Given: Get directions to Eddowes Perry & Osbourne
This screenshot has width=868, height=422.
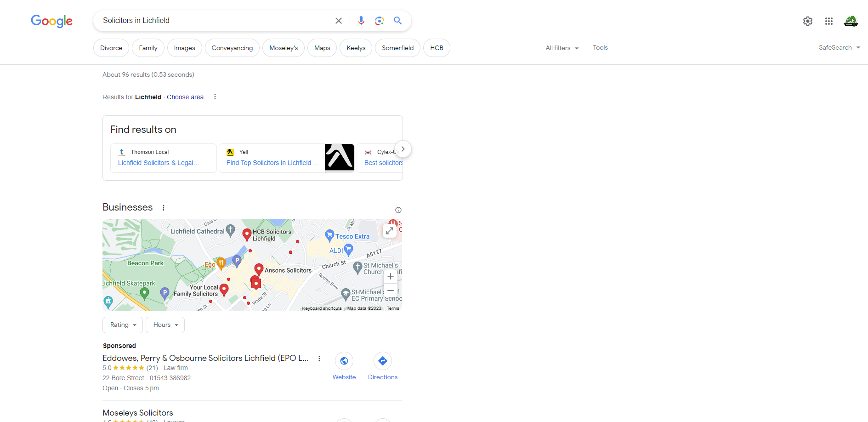Looking at the screenshot, I should pyautogui.click(x=383, y=361).
